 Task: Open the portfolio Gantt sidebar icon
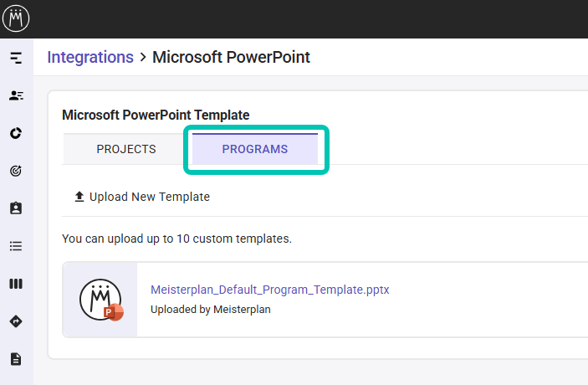pos(16,58)
